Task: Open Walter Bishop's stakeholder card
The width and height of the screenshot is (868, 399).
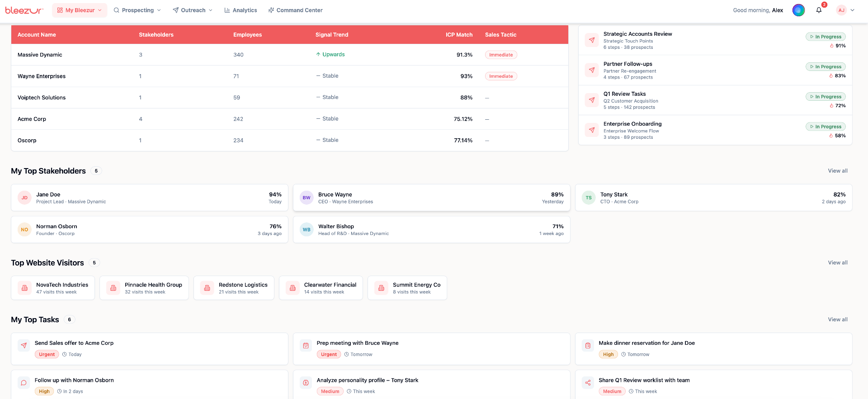Action: point(432,230)
